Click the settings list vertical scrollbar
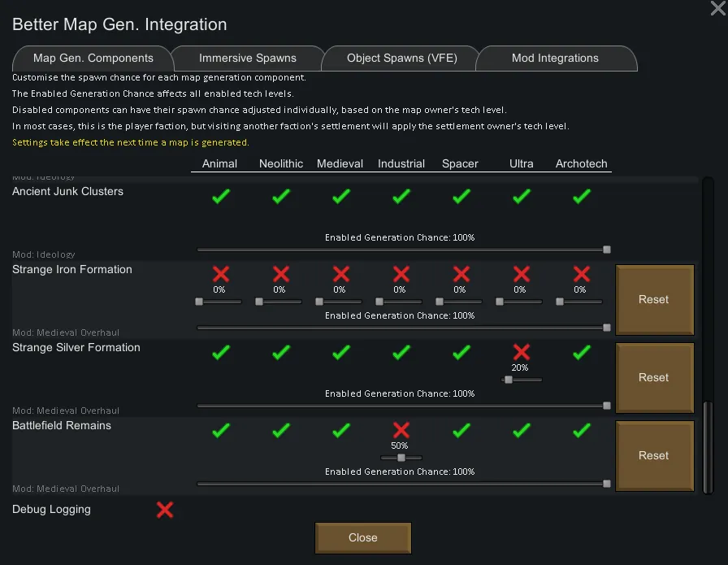The width and height of the screenshot is (728, 565). [x=708, y=447]
